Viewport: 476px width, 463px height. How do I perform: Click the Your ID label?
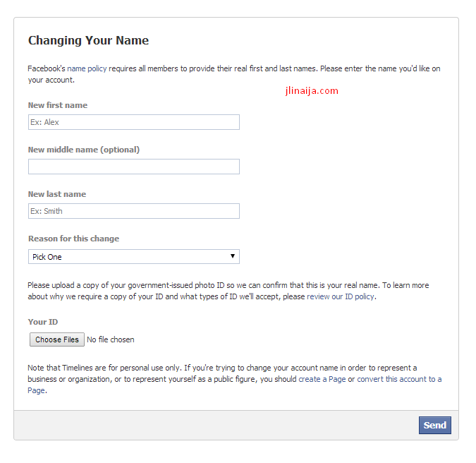click(x=43, y=322)
